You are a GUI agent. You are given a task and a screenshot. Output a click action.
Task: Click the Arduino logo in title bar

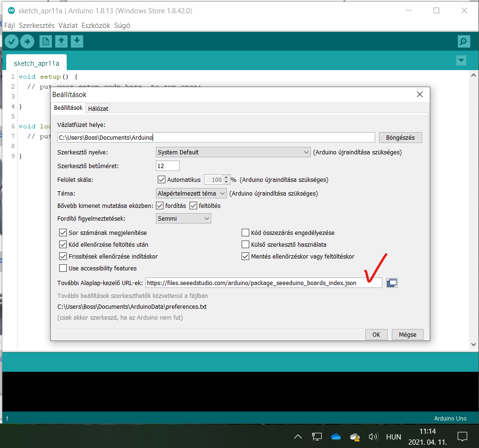click(11, 10)
